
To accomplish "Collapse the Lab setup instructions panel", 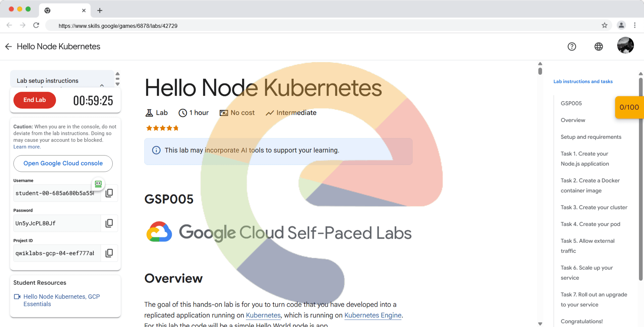I will pos(102,85).
